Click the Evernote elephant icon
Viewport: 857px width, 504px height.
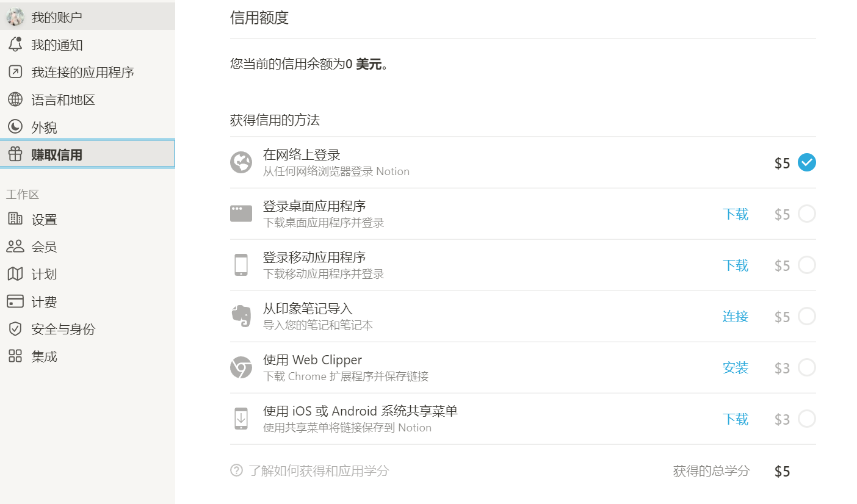[241, 316]
